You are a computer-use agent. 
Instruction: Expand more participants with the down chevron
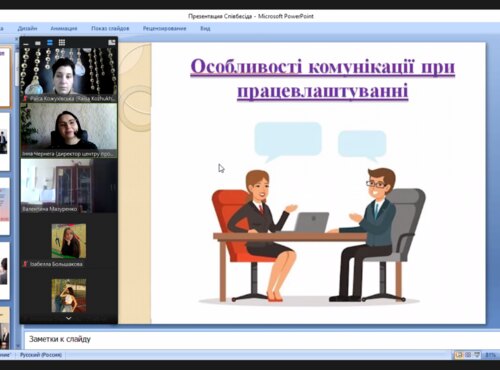click(68, 318)
